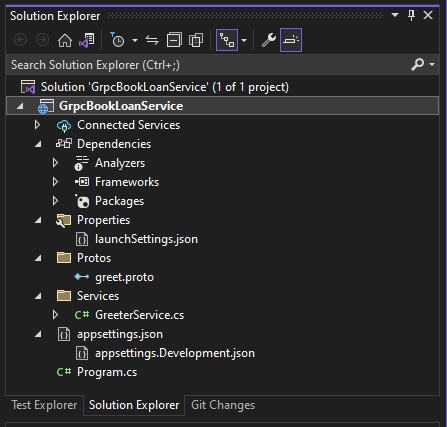Collapse All nodes in Solution Explorer

tap(174, 40)
